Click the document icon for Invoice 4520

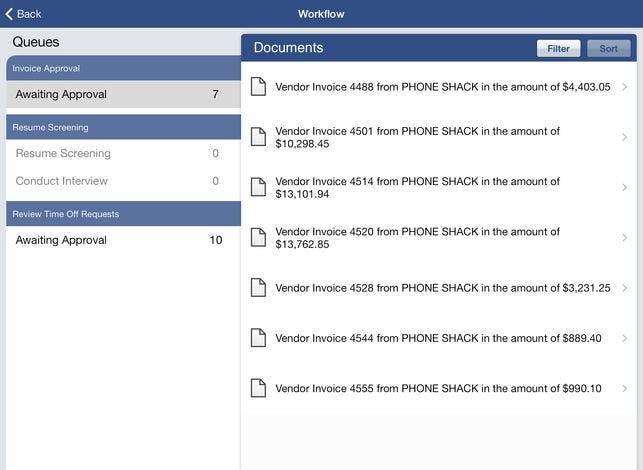(x=258, y=237)
